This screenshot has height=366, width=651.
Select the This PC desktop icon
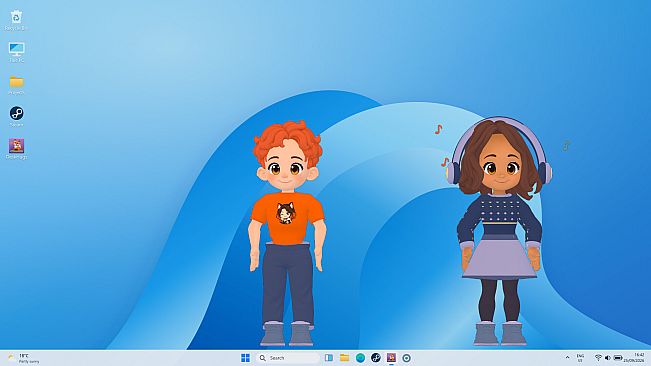click(16, 52)
